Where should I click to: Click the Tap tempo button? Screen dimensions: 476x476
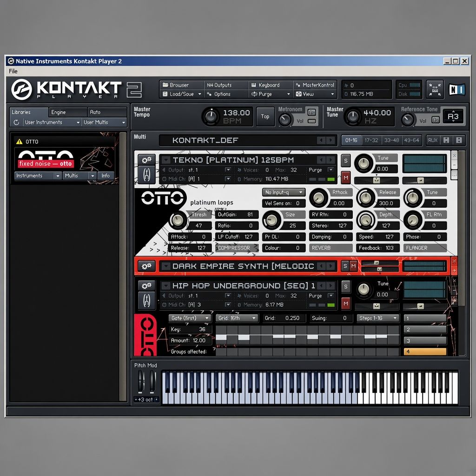click(265, 116)
